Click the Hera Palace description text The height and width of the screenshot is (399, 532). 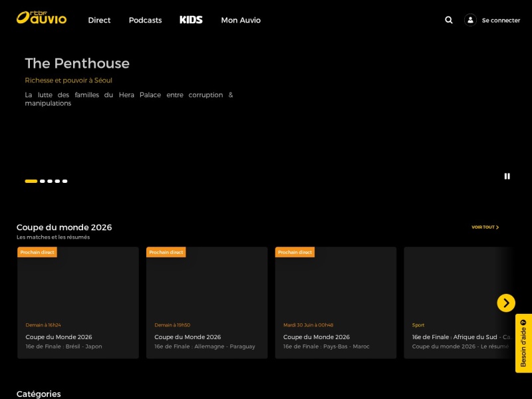click(x=129, y=99)
